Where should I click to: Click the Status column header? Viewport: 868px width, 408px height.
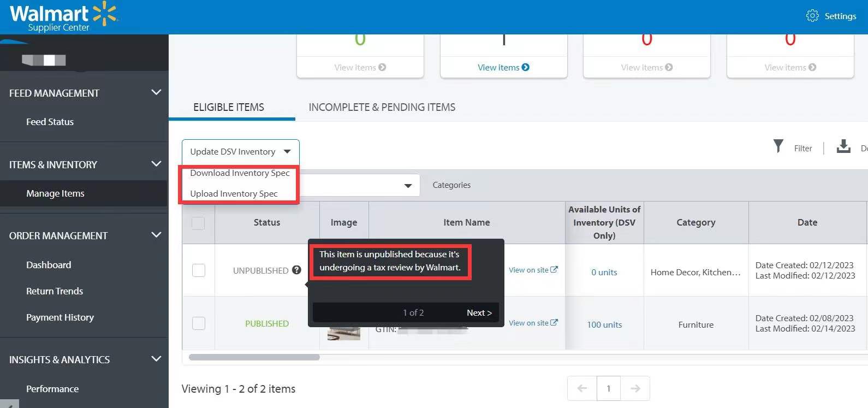coord(267,222)
